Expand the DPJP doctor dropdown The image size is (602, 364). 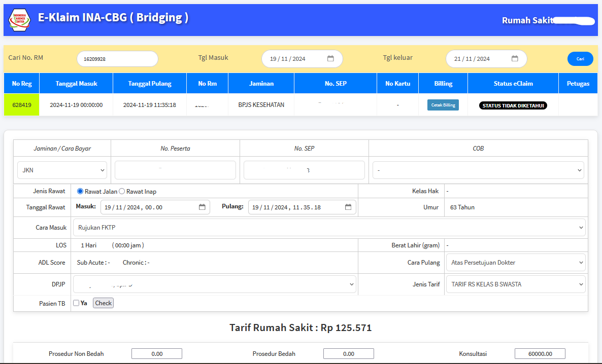pos(215,284)
